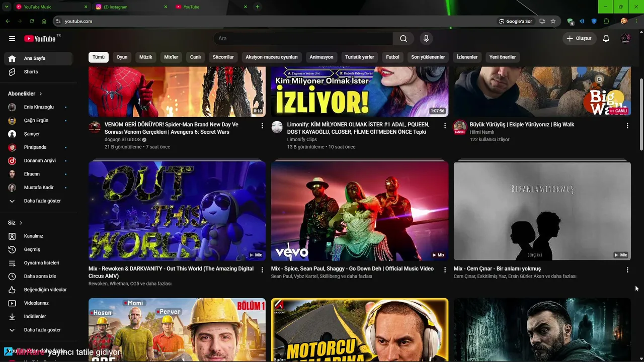Viewport: 644px width, 362px height.
Task: View site information for youtube.com
Action: tap(58, 21)
